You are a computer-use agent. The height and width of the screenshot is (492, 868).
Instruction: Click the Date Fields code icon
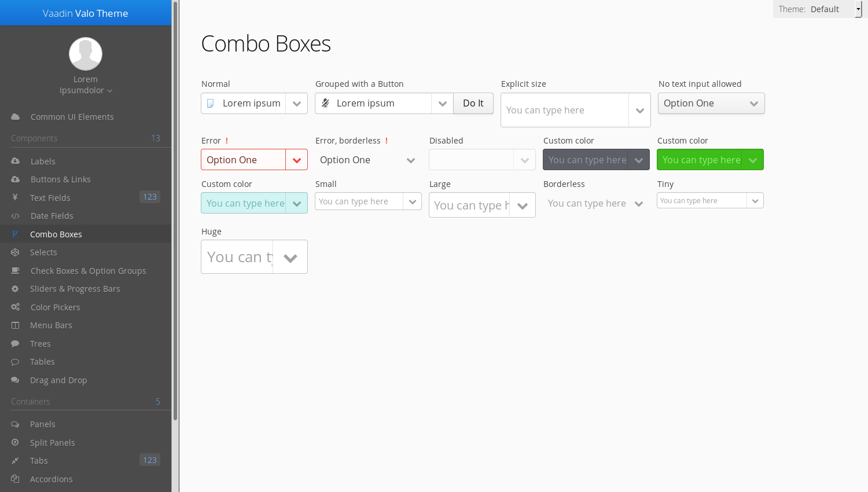pos(16,216)
